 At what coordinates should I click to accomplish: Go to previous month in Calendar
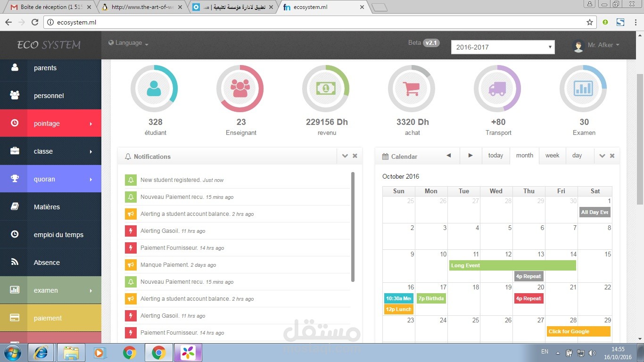[x=449, y=156]
